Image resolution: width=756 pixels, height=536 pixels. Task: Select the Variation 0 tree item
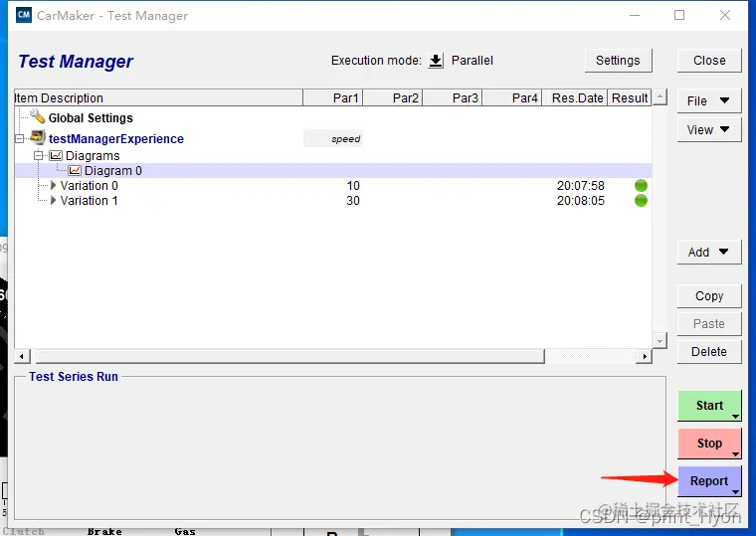click(x=89, y=186)
